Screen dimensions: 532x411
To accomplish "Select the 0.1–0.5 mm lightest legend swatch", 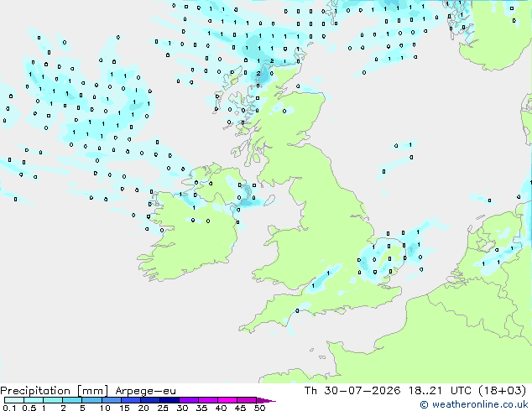I will click(14, 400).
